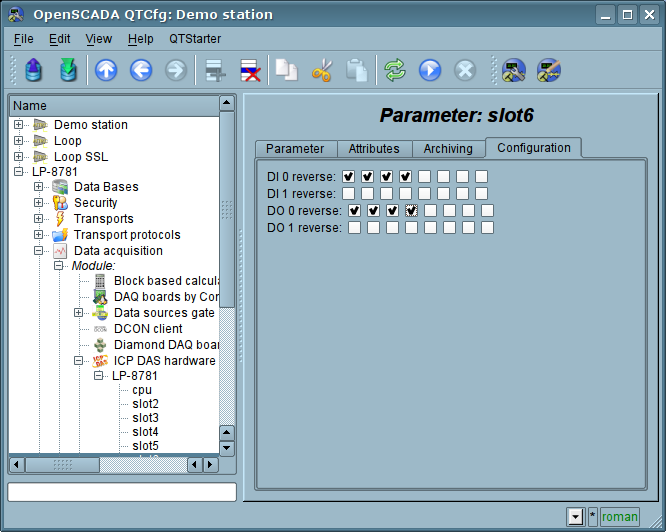Image resolution: width=666 pixels, height=532 pixels.
Task: Collapse the ICP DAS hardware node
Action: [79, 361]
